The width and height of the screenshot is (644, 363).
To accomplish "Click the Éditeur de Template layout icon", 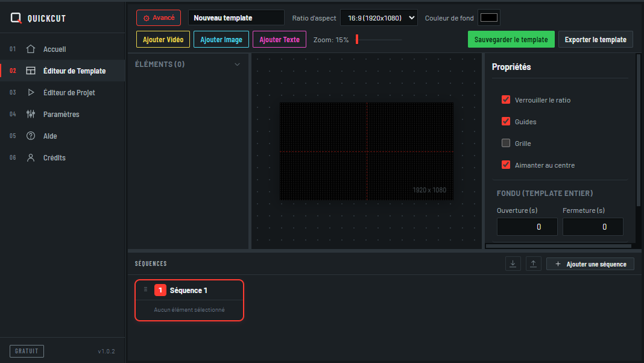I will (x=30, y=71).
